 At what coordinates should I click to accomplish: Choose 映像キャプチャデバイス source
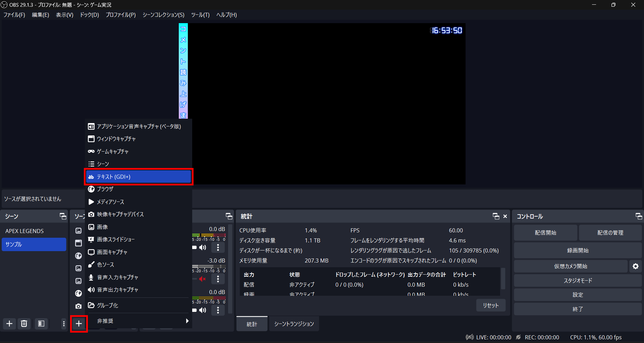(x=138, y=214)
